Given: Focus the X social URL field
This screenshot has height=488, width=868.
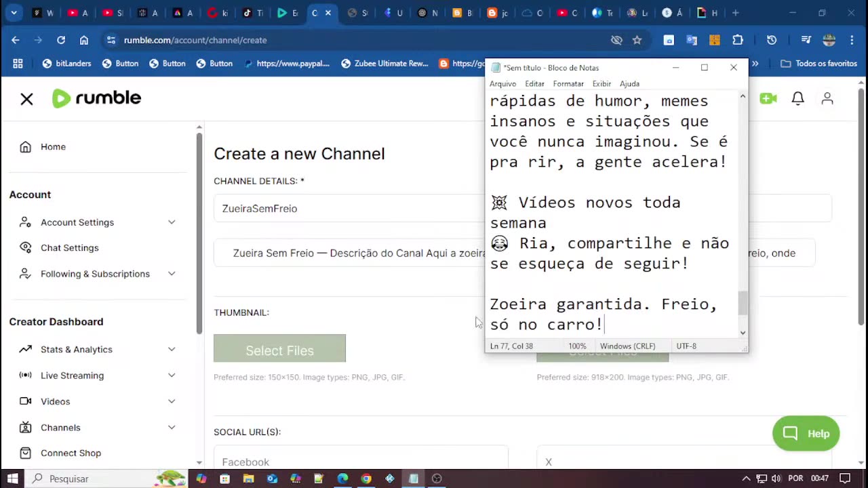Looking at the screenshot, I should tap(684, 462).
